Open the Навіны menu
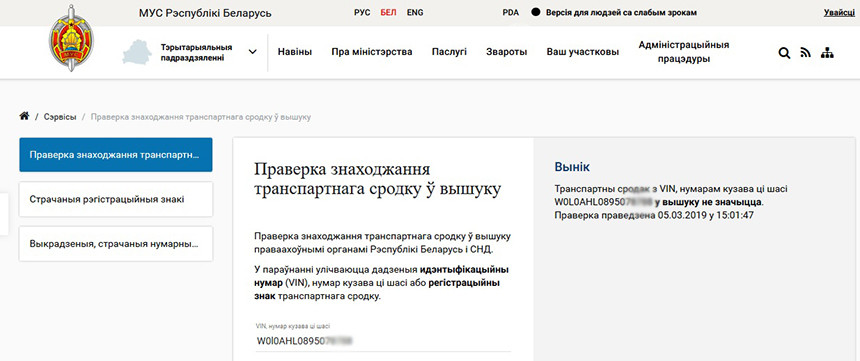This screenshot has width=860, height=361. click(295, 52)
